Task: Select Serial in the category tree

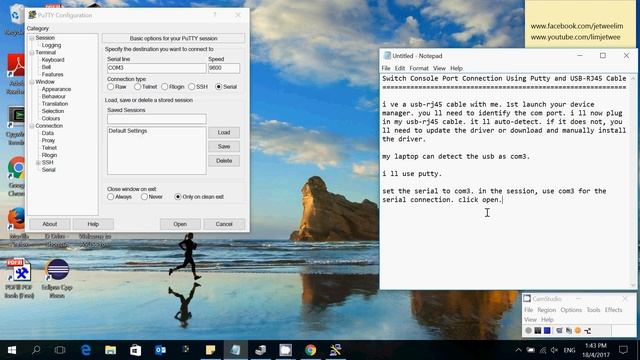Action: coord(48,170)
